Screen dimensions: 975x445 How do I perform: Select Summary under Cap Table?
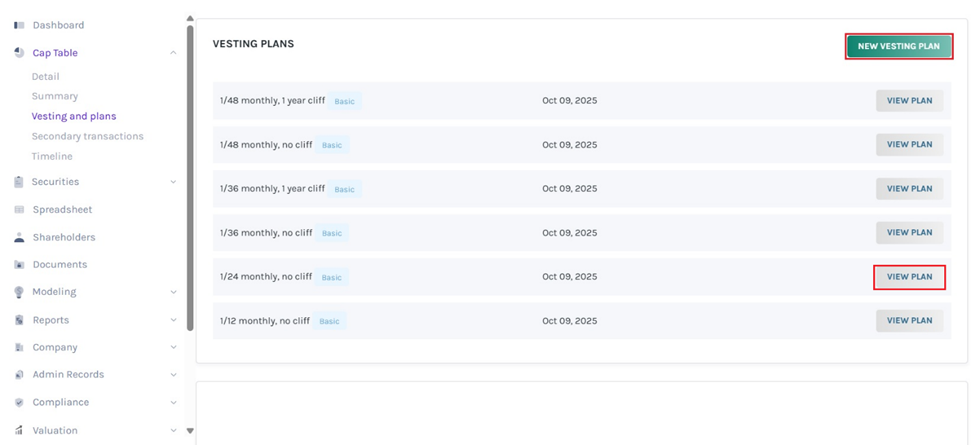(54, 96)
